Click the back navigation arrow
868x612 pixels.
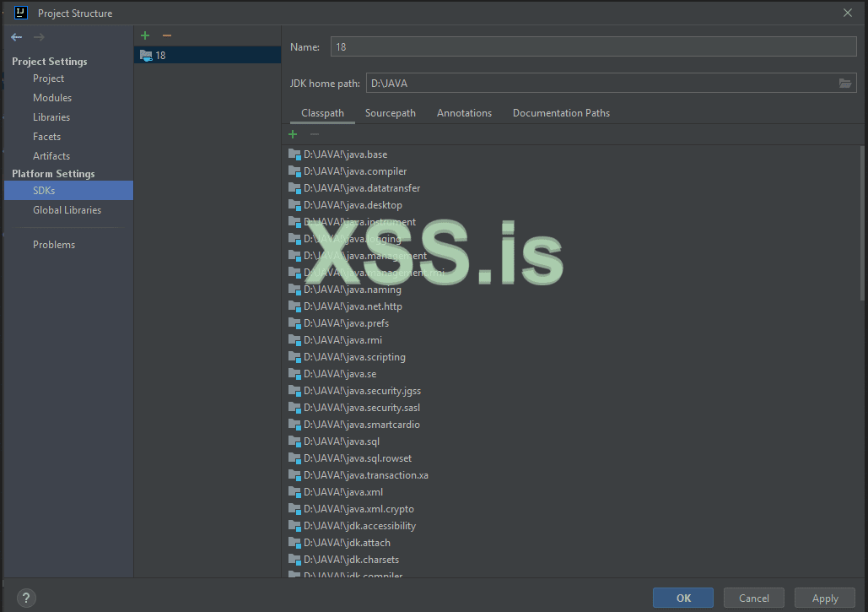click(16, 37)
